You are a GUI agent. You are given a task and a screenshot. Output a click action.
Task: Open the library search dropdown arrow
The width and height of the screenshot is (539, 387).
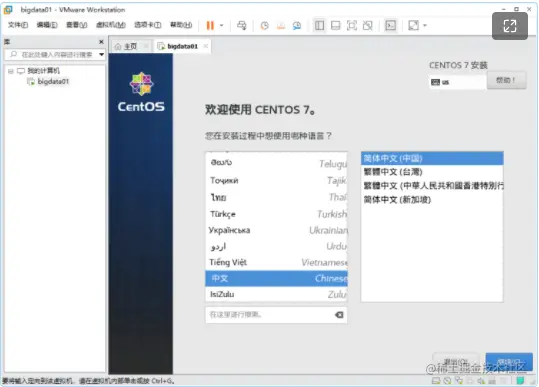(101, 55)
